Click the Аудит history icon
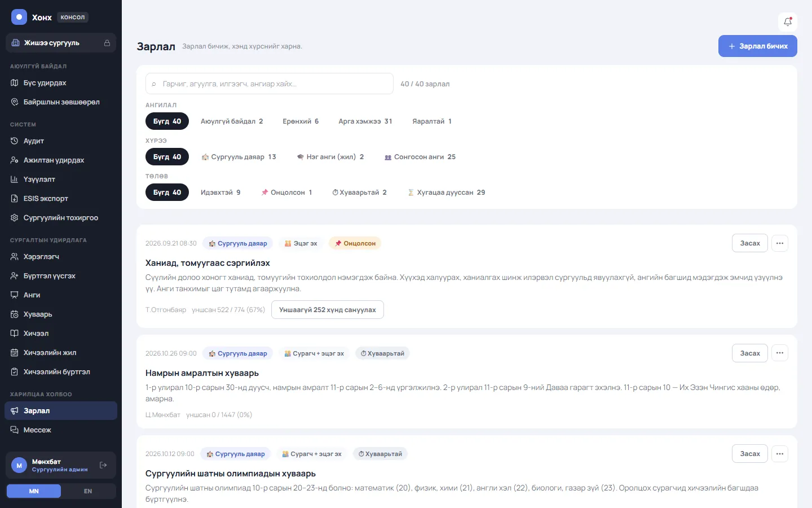Viewport: 812px width, 508px height. 15,141
